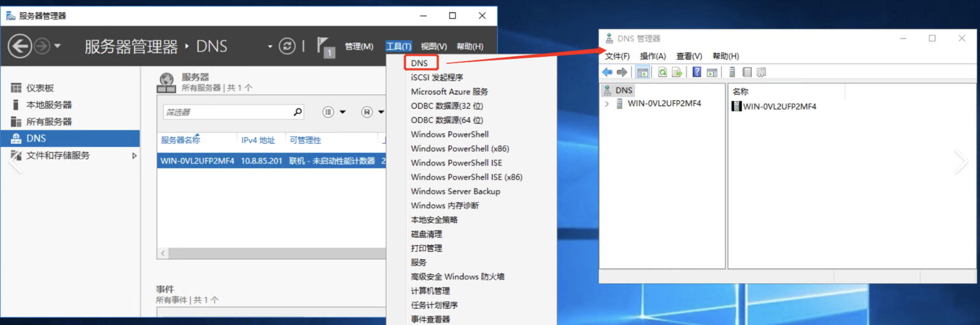Click the stacked-documents icon in DNS Manager's toolbar
The width and height of the screenshot is (980, 325).
[761, 72]
